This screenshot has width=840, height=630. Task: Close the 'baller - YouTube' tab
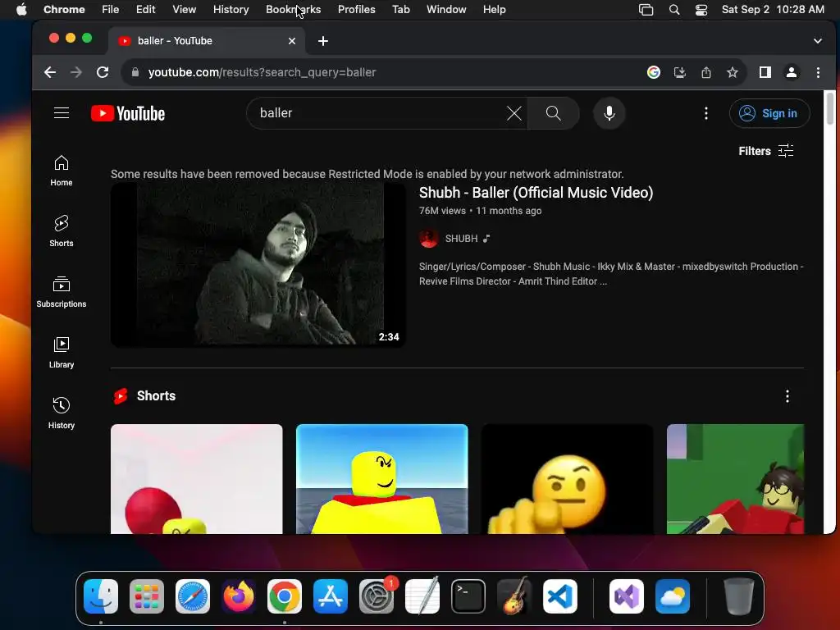(292, 41)
